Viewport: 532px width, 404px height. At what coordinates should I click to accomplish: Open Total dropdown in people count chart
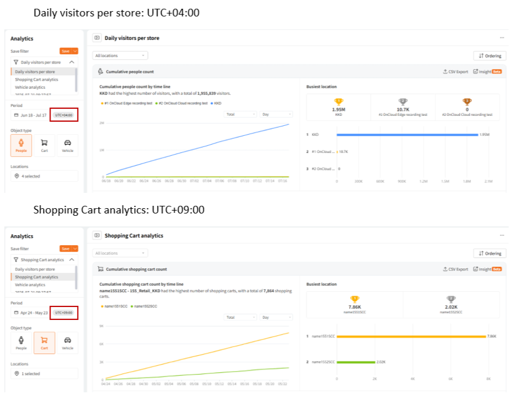click(x=241, y=115)
